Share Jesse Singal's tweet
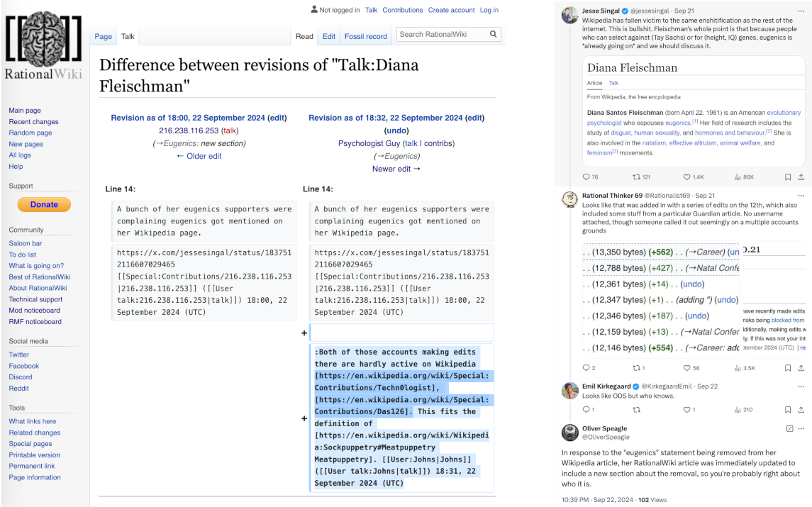The image size is (812, 507). (801, 177)
